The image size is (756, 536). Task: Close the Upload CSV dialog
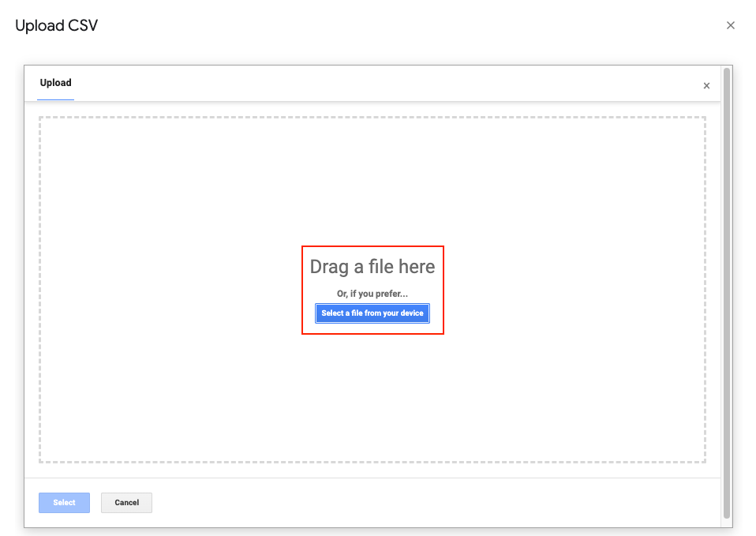click(731, 25)
